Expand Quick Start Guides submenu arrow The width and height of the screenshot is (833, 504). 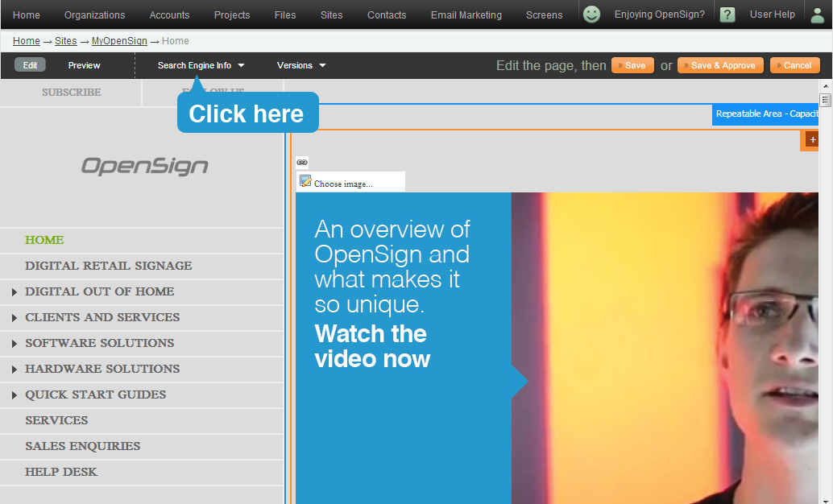[15, 395]
